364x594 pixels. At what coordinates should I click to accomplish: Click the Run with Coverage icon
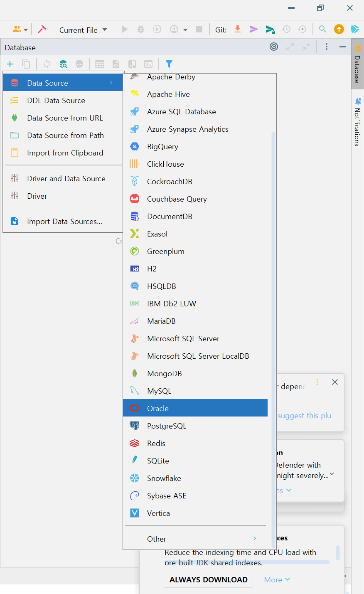pyautogui.click(x=157, y=30)
